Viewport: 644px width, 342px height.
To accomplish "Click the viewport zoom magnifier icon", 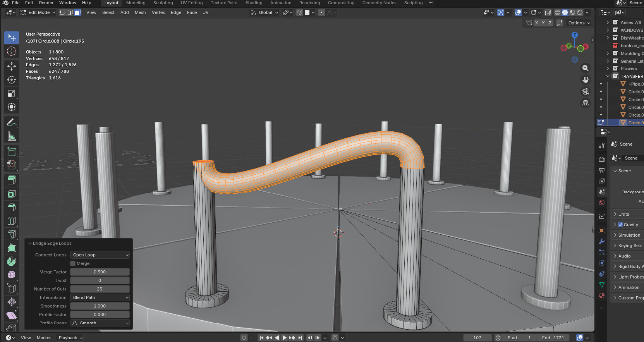I will [586, 68].
